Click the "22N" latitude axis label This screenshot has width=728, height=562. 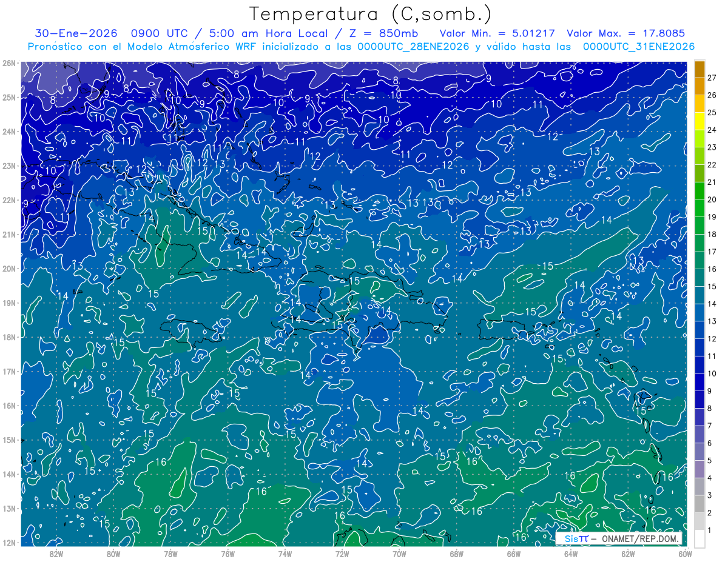click(9, 200)
